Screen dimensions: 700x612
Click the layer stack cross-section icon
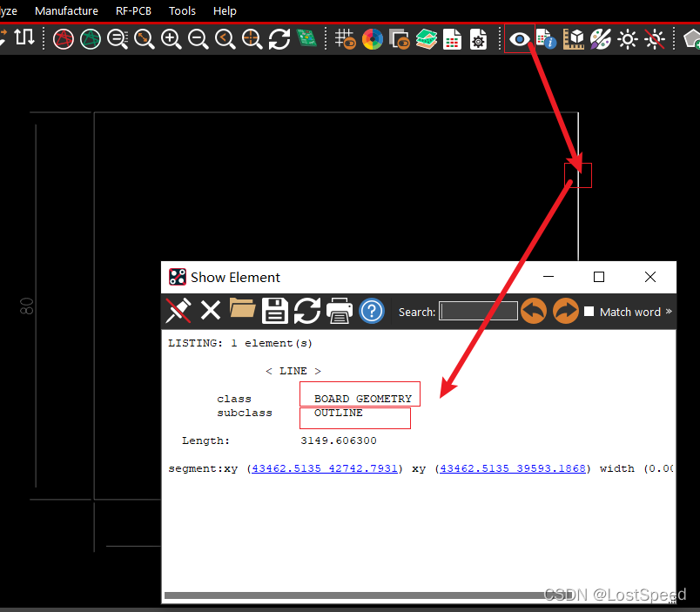426,39
